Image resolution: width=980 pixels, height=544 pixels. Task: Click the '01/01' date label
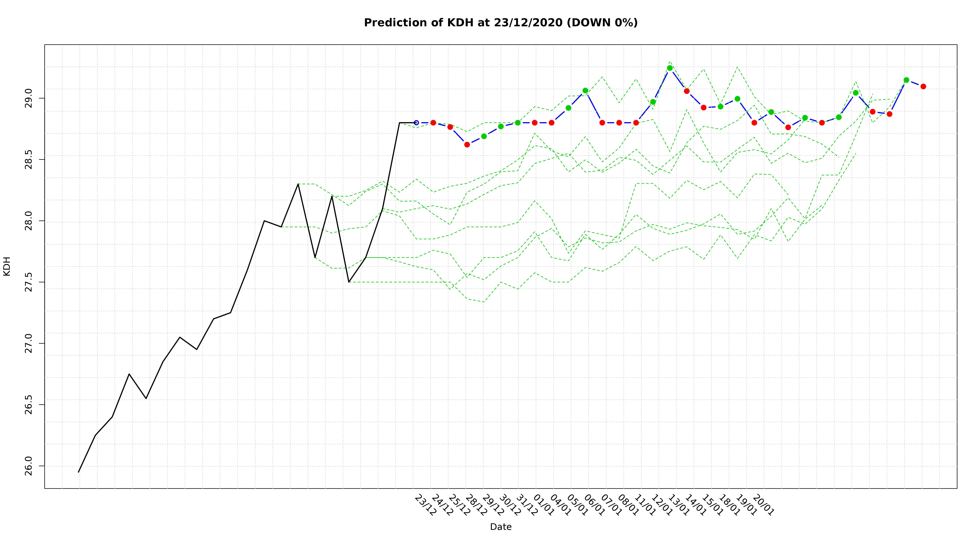(x=544, y=505)
